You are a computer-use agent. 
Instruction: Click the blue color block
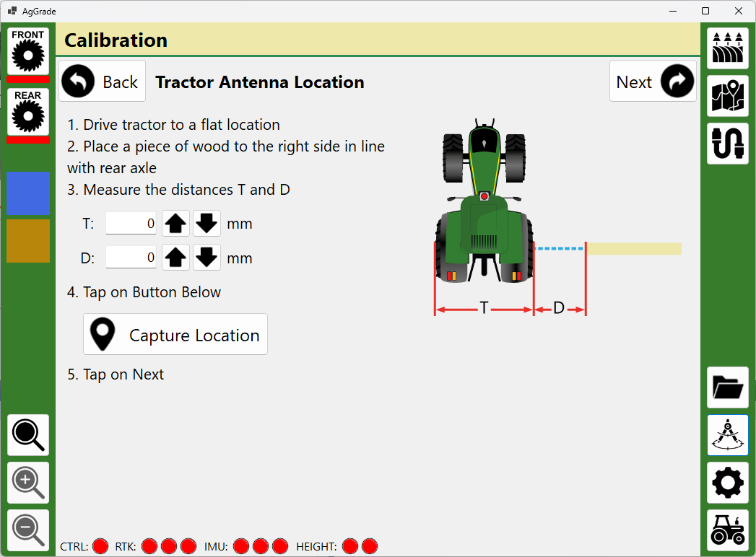pyautogui.click(x=28, y=193)
